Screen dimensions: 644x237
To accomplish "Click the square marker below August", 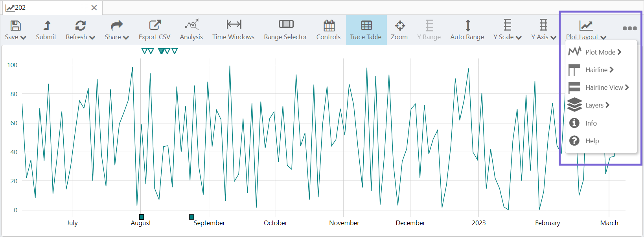I will point(142,217).
